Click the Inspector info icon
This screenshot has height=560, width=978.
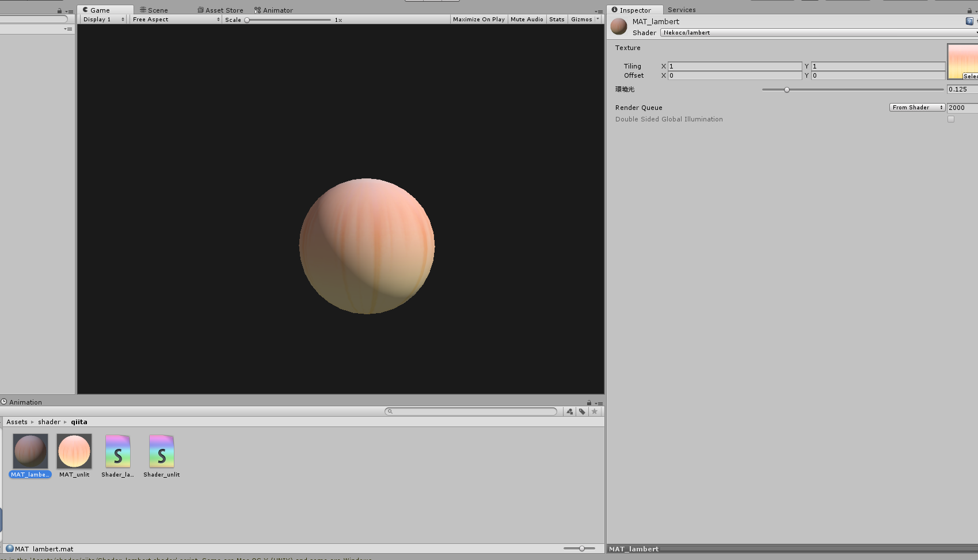615,10
